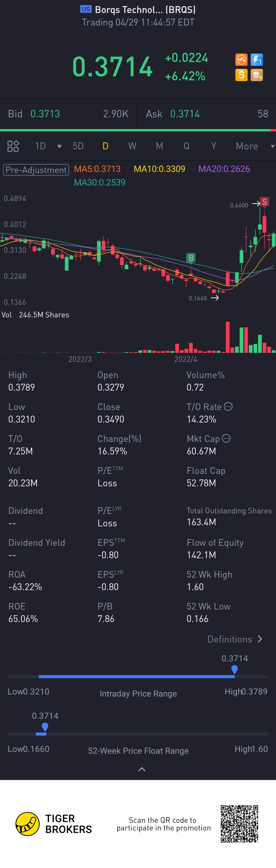Switch to the 5D chart tab
Screen dimensions: 276x868
[78, 146]
